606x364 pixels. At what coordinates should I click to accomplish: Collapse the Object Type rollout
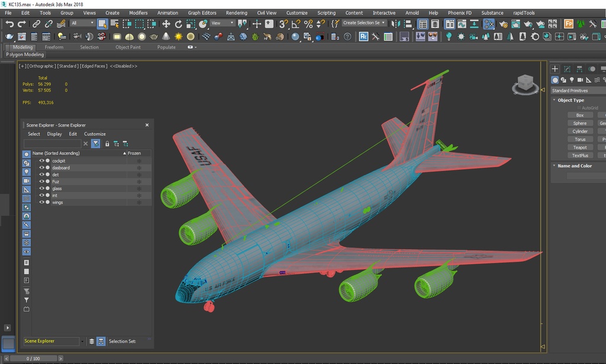pos(570,100)
